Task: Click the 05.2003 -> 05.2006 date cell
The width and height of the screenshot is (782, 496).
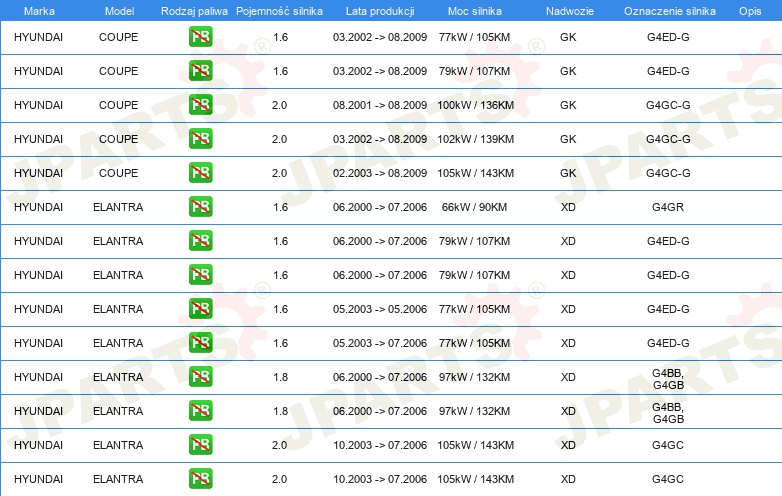Action: click(380, 309)
